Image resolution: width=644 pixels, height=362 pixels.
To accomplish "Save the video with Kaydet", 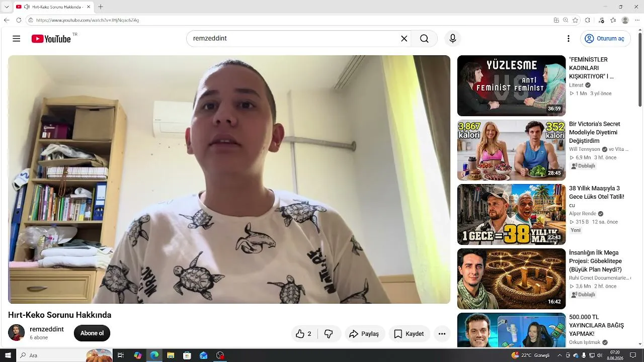I will [x=409, y=334].
